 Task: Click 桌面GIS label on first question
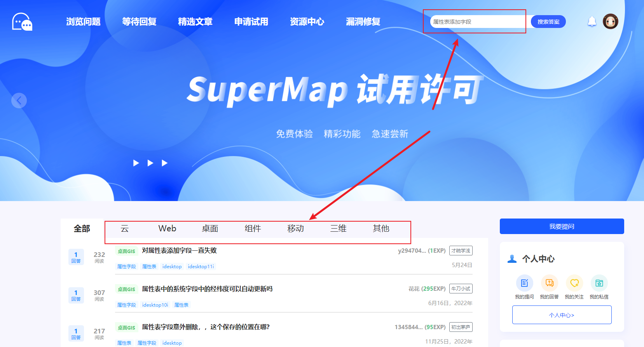tap(126, 251)
